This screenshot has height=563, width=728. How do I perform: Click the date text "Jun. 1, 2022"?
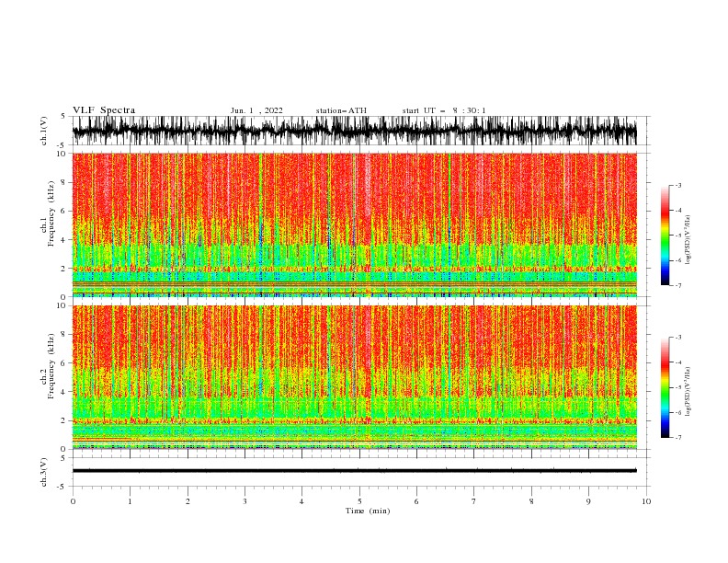click(256, 110)
